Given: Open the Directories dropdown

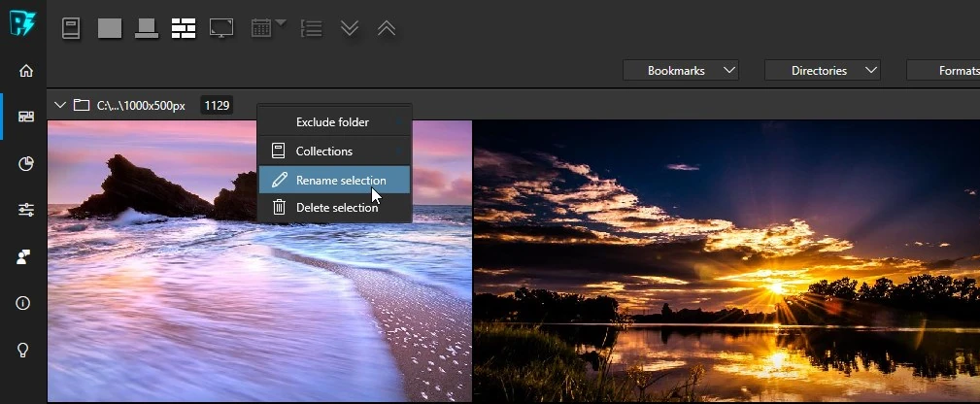Looking at the screenshot, I should [823, 71].
